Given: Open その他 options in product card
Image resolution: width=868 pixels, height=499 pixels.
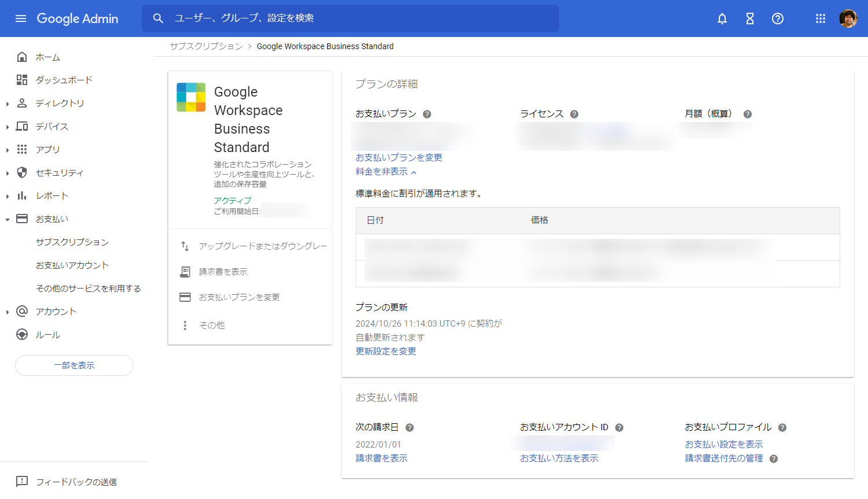Looking at the screenshot, I should [211, 326].
